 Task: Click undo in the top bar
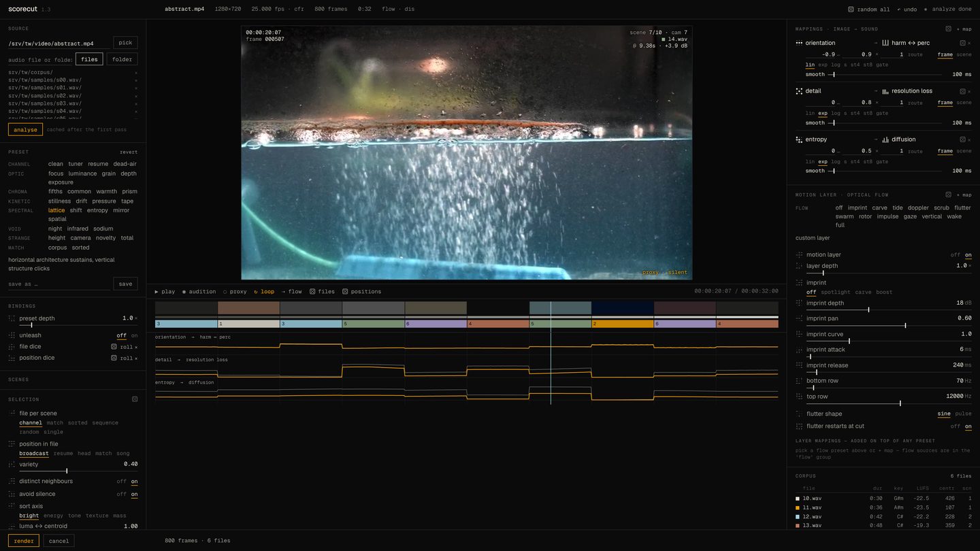pos(906,10)
